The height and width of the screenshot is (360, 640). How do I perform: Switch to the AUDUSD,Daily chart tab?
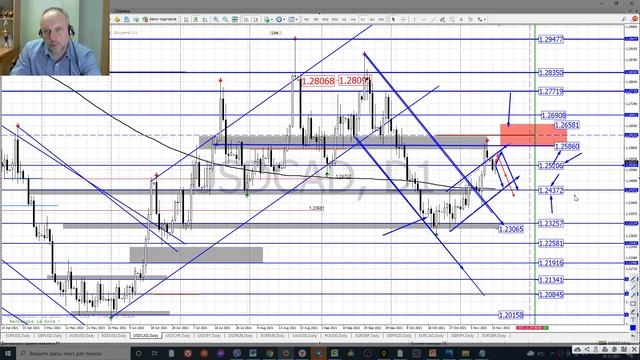point(82,336)
